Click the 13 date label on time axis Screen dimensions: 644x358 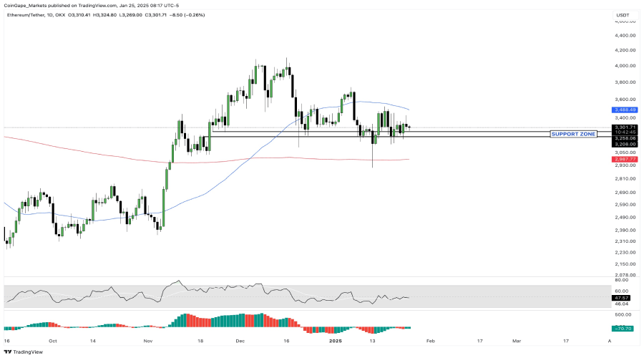(373, 341)
